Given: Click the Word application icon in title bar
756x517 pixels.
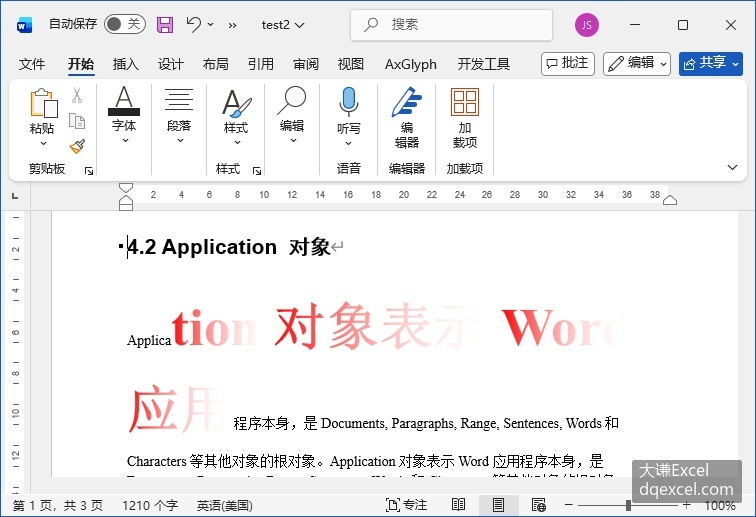Looking at the screenshot, I should (x=24, y=25).
